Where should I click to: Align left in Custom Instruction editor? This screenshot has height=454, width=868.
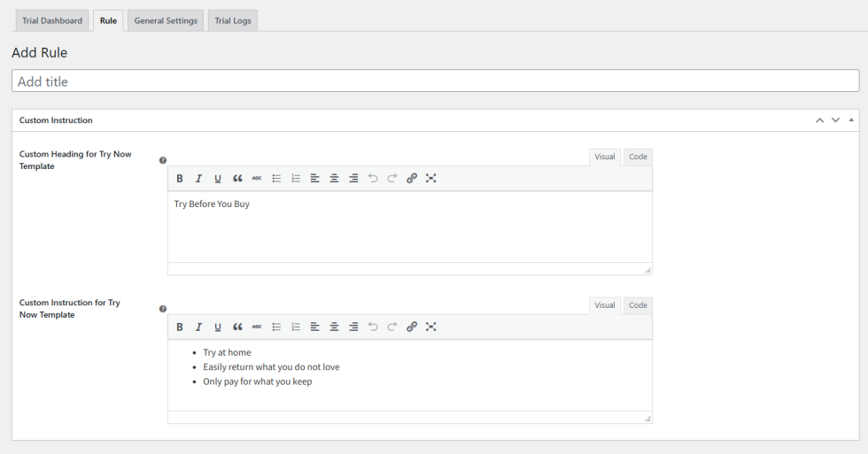click(x=314, y=327)
